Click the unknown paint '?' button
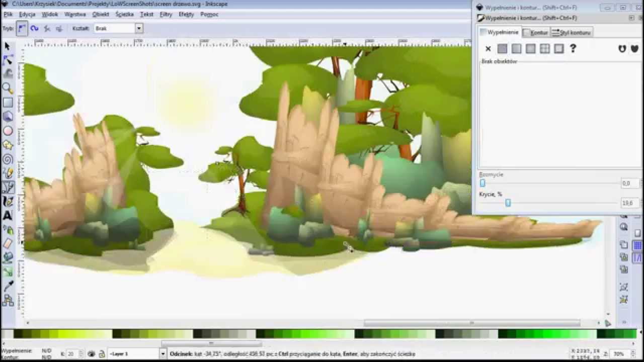 [x=573, y=48]
